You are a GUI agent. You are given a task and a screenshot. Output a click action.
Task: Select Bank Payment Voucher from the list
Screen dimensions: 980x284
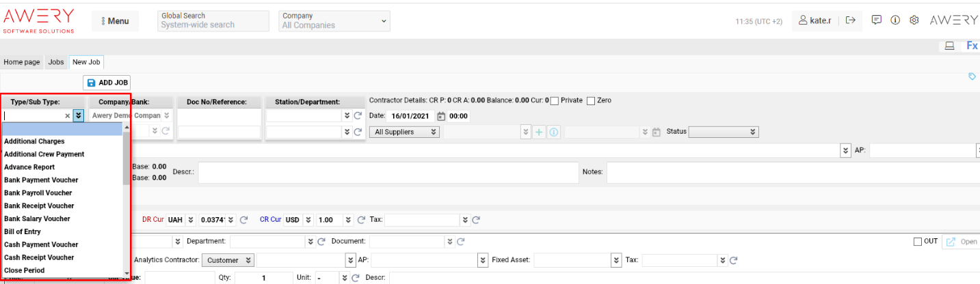[41, 180]
